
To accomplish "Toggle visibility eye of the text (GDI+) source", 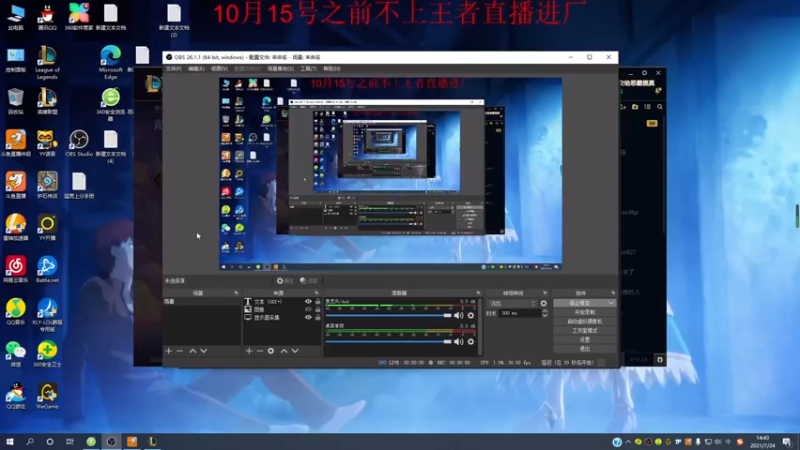I will click(308, 302).
